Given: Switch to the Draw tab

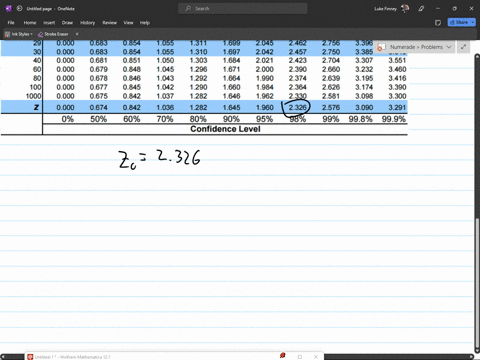Looking at the screenshot, I should click(67, 23).
